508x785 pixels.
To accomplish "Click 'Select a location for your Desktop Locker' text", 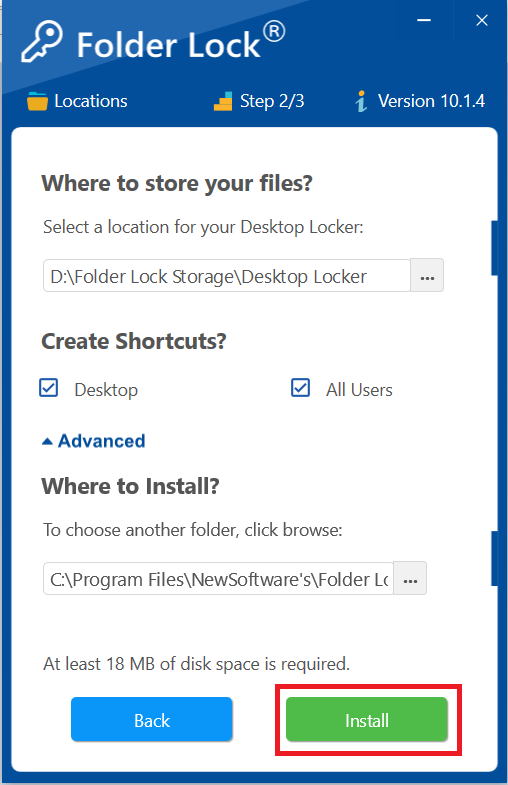I will [x=203, y=227].
